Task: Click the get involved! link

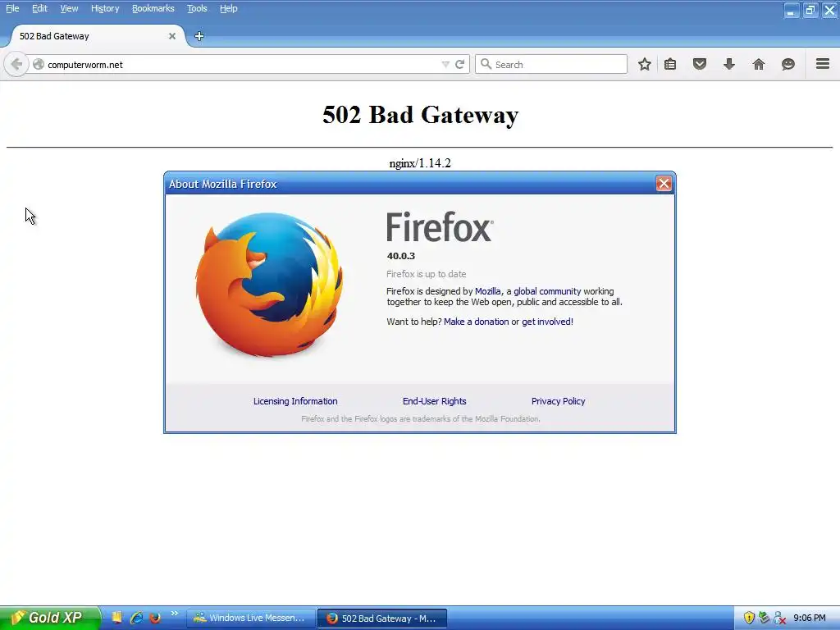Action: click(x=547, y=322)
